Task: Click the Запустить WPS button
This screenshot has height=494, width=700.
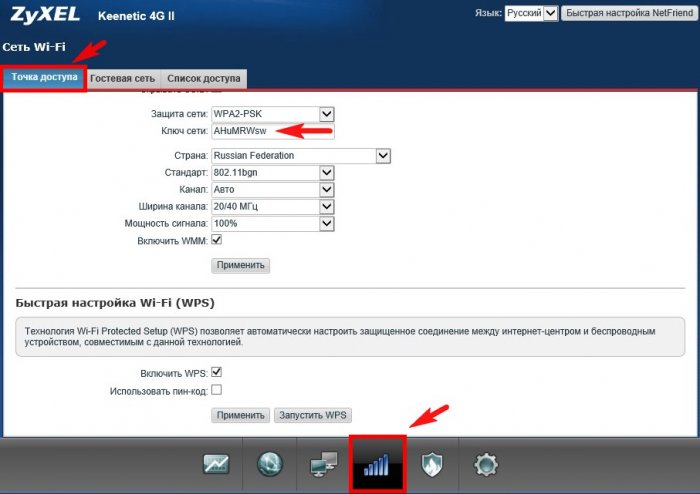Action: pyautogui.click(x=312, y=415)
